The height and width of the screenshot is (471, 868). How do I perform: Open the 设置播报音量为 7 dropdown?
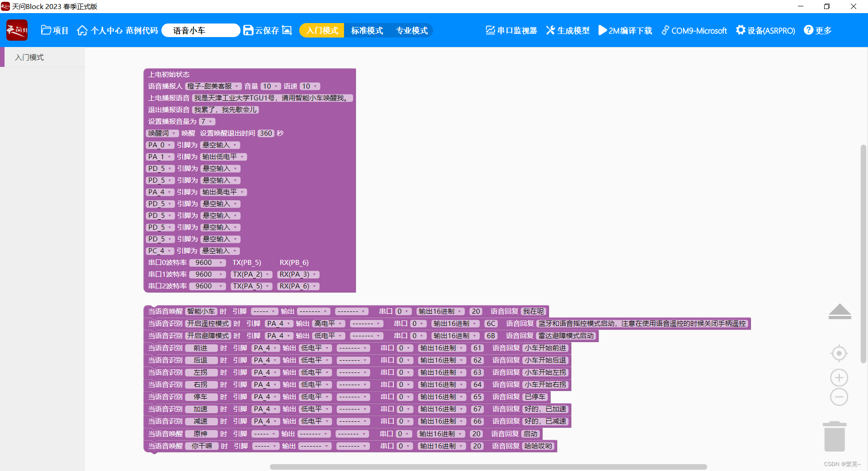click(x=207, y=122)
